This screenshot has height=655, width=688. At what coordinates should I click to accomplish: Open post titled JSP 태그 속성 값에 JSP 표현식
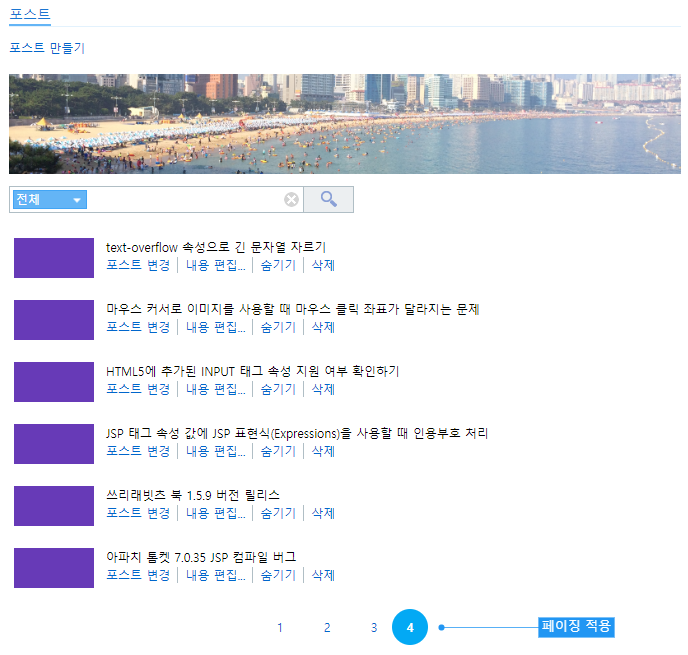pyautogui.click(x=297, y=433)
